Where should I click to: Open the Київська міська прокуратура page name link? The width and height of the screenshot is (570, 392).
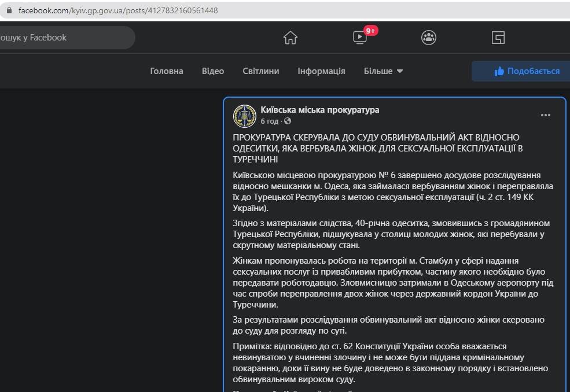[320, 110]
